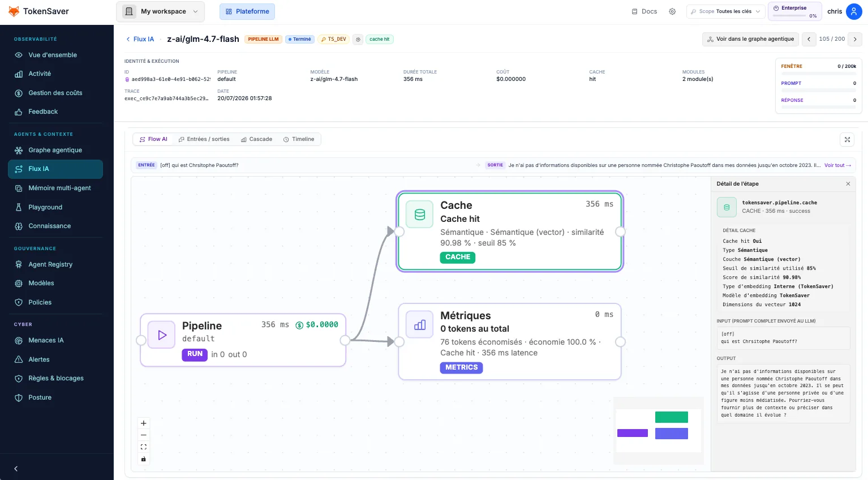Select the Cache node card
Screen dimensions: 868x480
[510, 232]
